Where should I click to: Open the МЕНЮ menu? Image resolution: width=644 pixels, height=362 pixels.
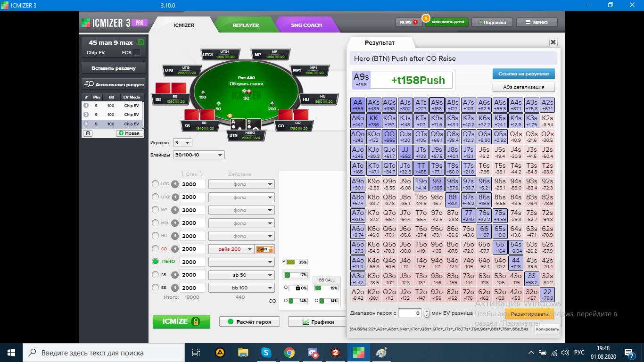click(x=537, y=22)
